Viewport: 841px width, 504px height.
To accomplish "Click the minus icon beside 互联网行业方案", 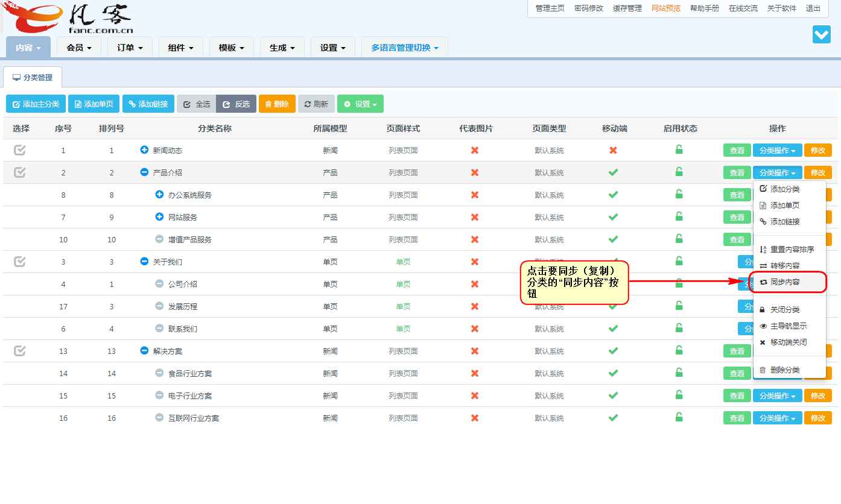I will (x=159, y=417).
